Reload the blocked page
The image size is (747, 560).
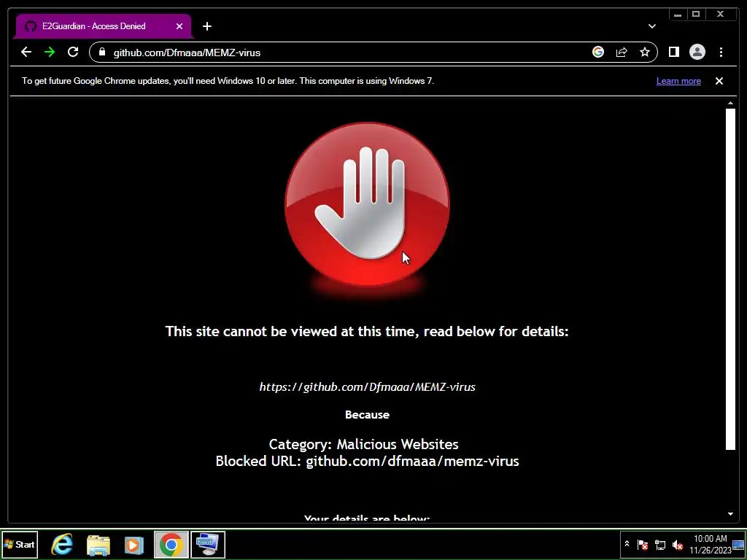[73, 52]
